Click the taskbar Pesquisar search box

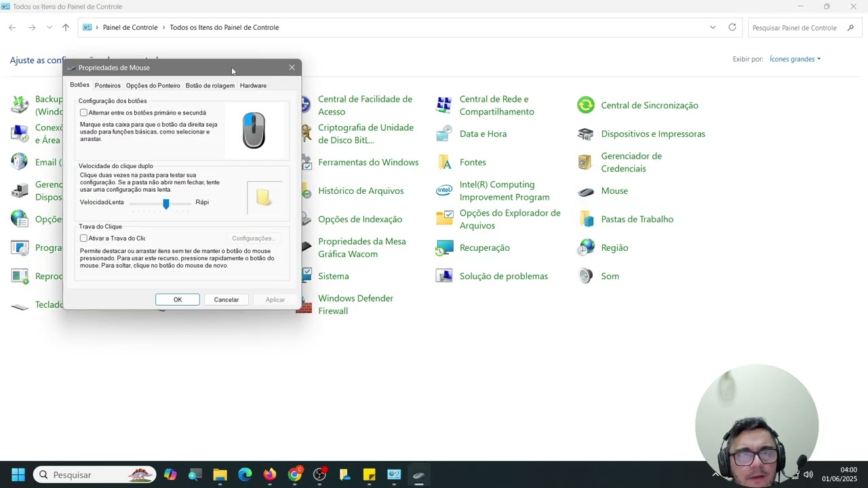point(95,474)
